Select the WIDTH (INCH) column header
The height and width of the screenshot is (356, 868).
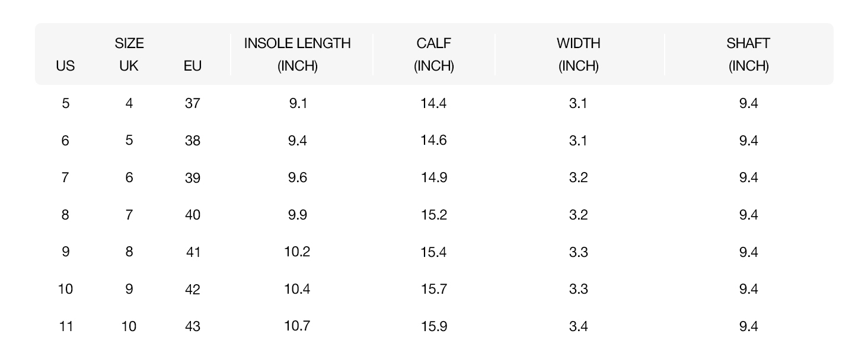pyautogui.click(x=578, y=54)
